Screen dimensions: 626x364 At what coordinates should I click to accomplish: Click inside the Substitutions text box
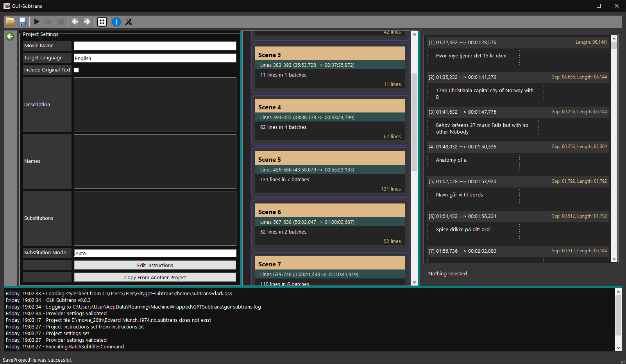click(155, 218)
